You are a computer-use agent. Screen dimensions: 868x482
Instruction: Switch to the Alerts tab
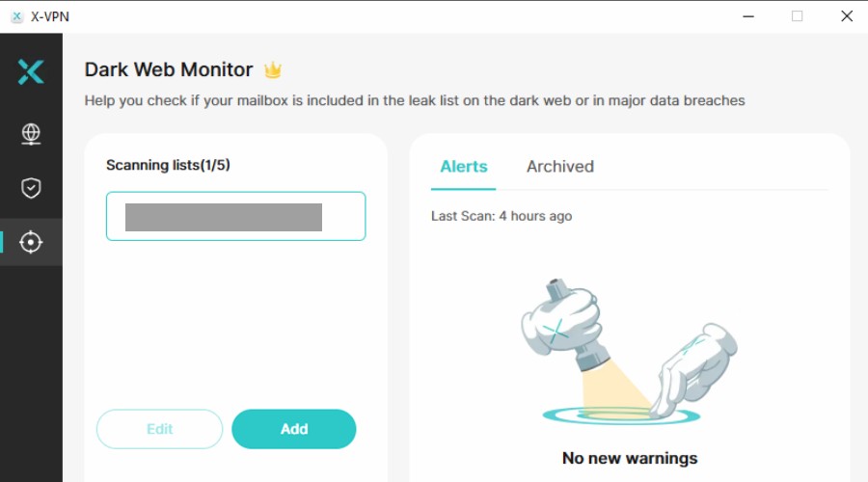463,167
